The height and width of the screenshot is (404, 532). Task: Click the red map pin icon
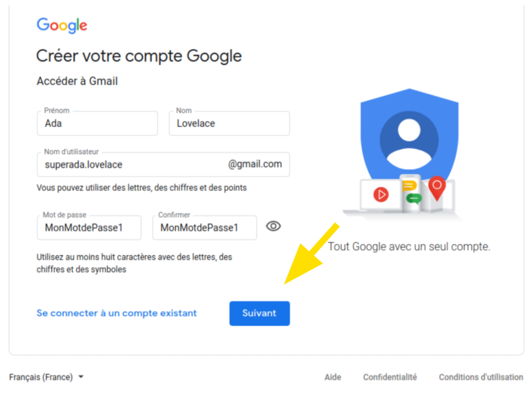437,188
